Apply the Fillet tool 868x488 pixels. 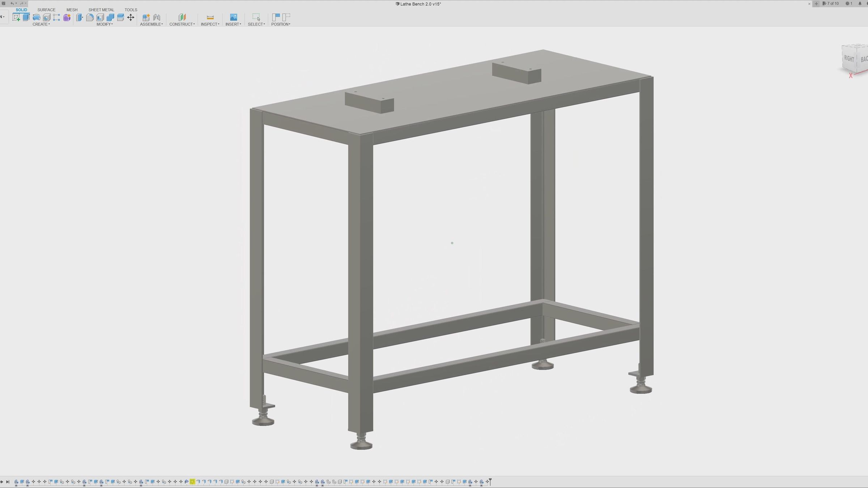90,17
